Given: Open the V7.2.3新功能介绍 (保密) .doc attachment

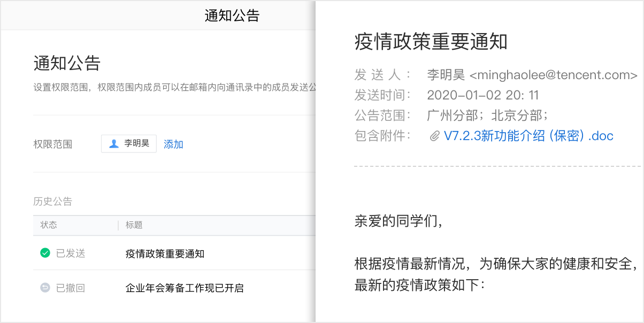Looking at the screenshot, I should pyautogui.click(x=528, y=136).
